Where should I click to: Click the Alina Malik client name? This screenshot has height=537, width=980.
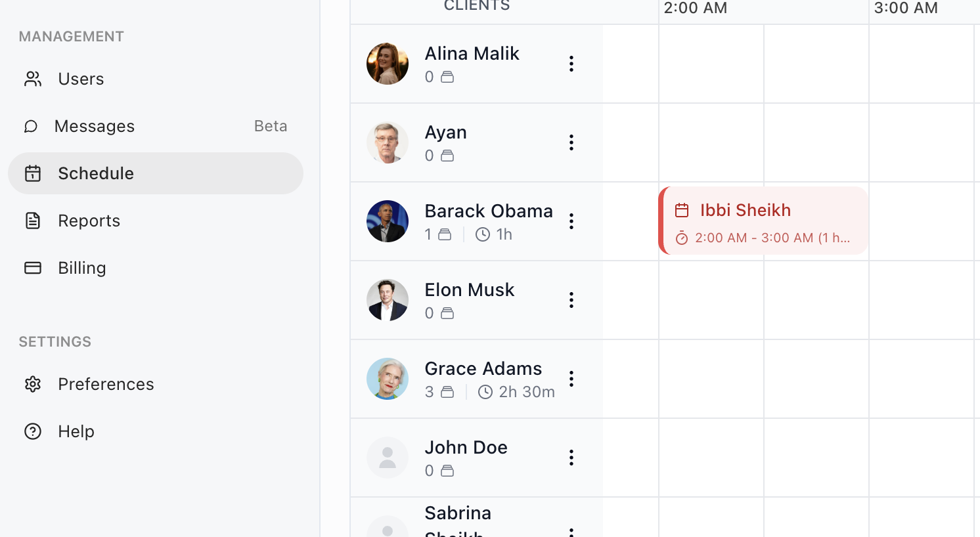coord(472,53)
